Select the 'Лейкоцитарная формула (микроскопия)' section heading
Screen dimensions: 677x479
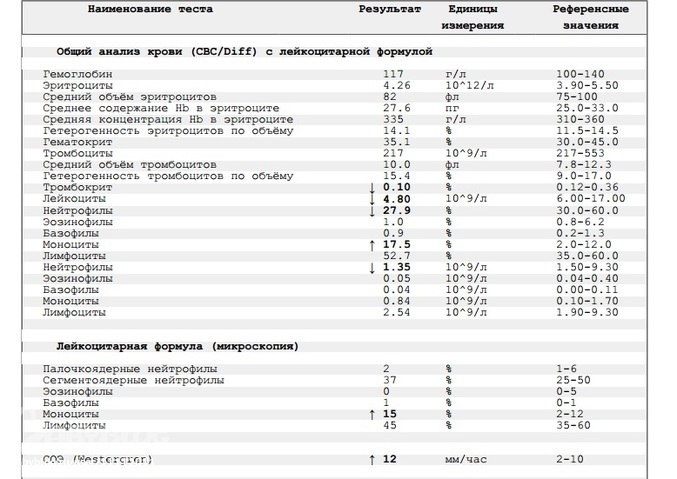click(177, 346)
